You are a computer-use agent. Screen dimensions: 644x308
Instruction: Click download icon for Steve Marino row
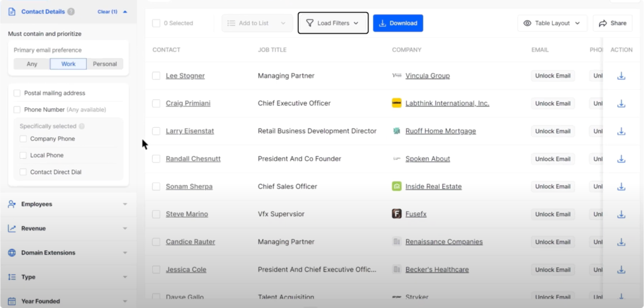621,215
